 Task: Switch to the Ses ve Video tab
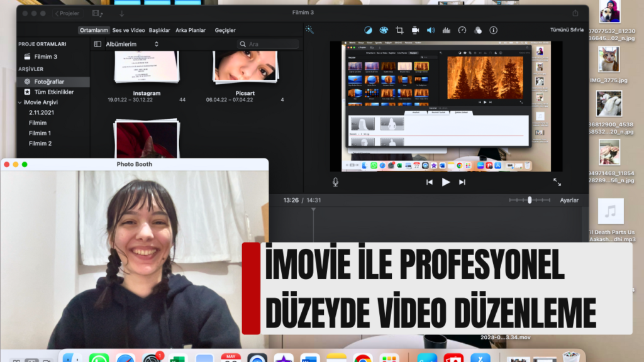[128, 30]
